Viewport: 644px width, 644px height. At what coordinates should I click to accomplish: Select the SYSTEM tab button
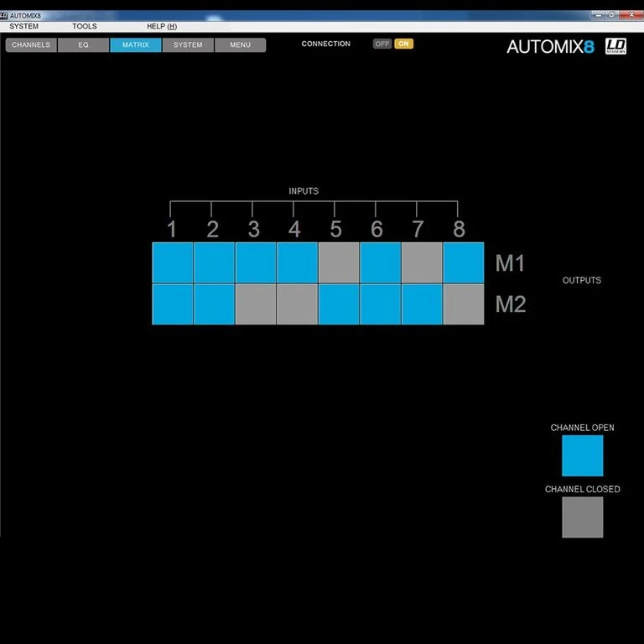188,45
